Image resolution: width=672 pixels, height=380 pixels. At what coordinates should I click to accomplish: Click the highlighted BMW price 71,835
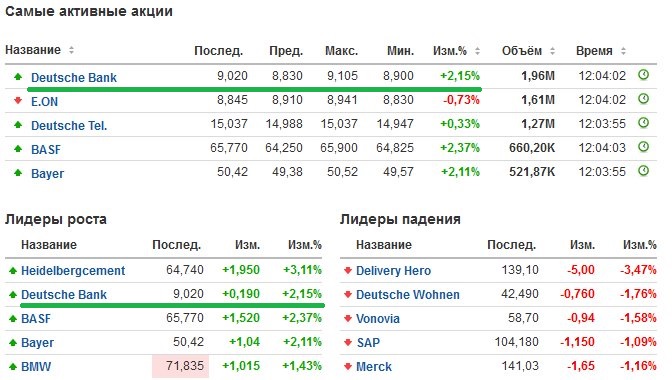pos(180,366)
